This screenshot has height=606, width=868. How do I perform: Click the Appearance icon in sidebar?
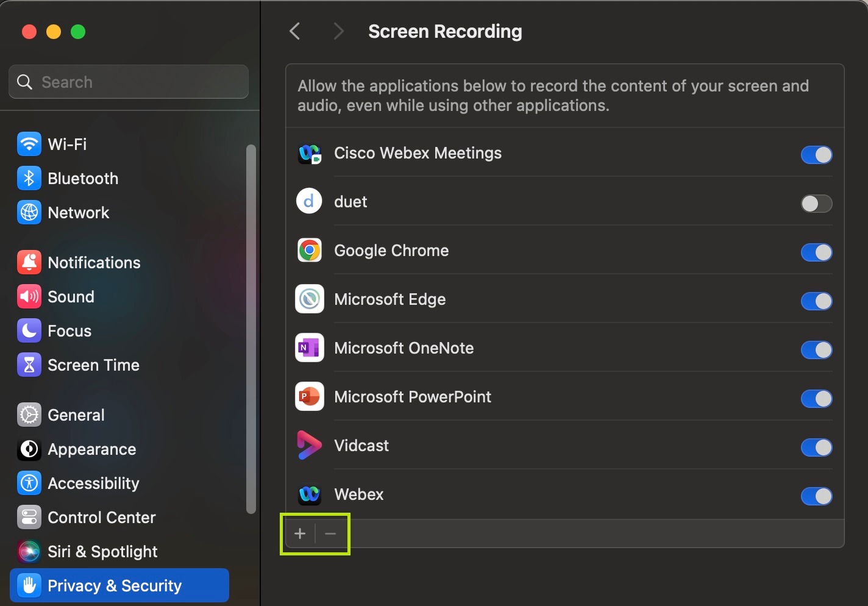tap(29, 449)
